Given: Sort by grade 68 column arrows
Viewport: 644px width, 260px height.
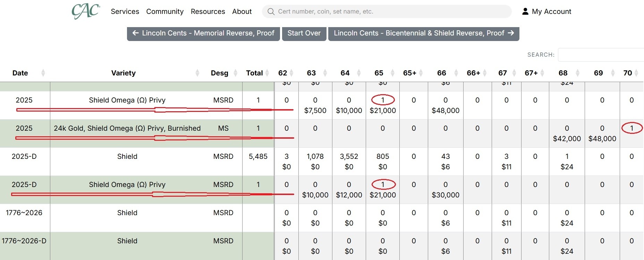Looking at the screenshot, I should (x=578, y=73).
